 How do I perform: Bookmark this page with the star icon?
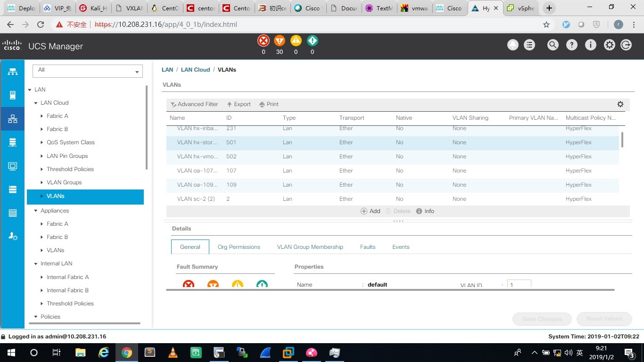click(x=546, y=25)
